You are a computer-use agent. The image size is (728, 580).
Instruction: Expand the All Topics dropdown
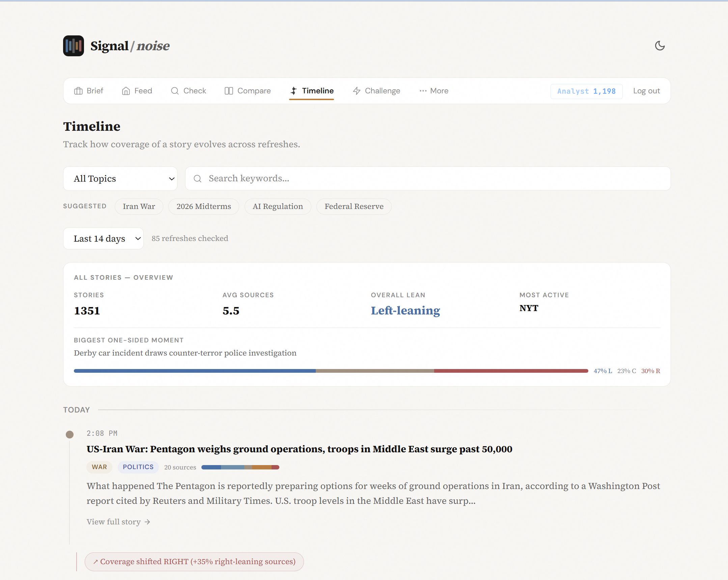click(120, 179)
